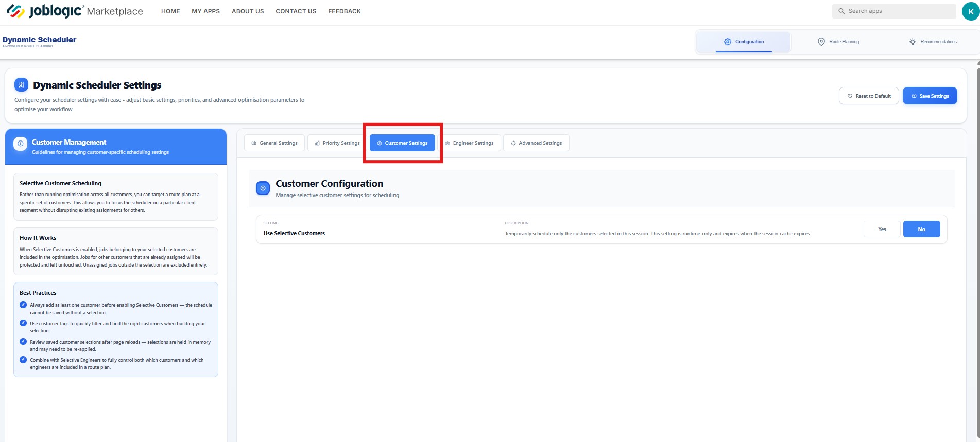Go to the HOME menu item
The width and height of the screenshot is (980, 442).
(170, 11)
